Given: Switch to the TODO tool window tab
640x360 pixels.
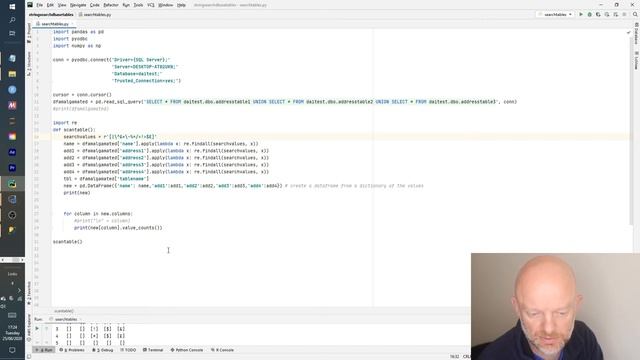Looking at the screenshot, I should click(x=128, y=350).
